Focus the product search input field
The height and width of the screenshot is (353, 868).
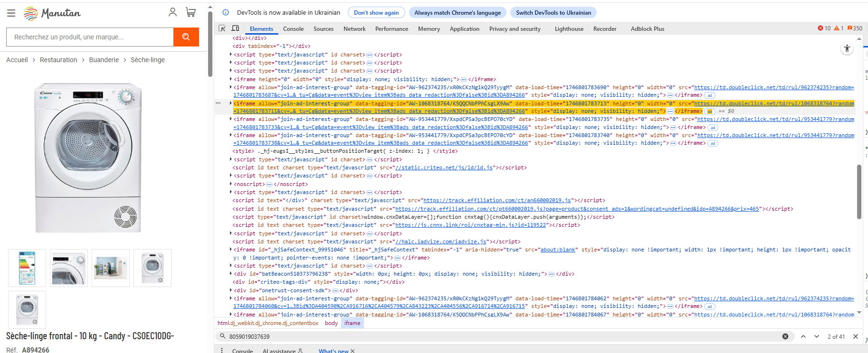point(90,37)
